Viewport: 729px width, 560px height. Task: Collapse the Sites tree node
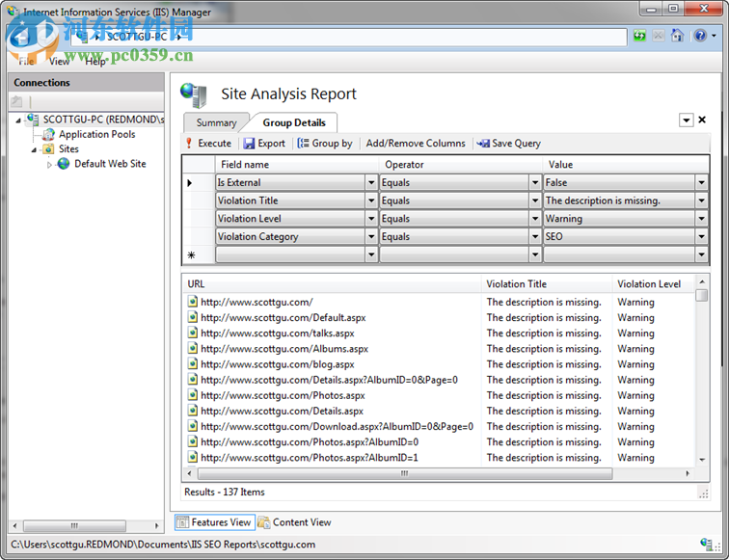(x=36, y=149)
